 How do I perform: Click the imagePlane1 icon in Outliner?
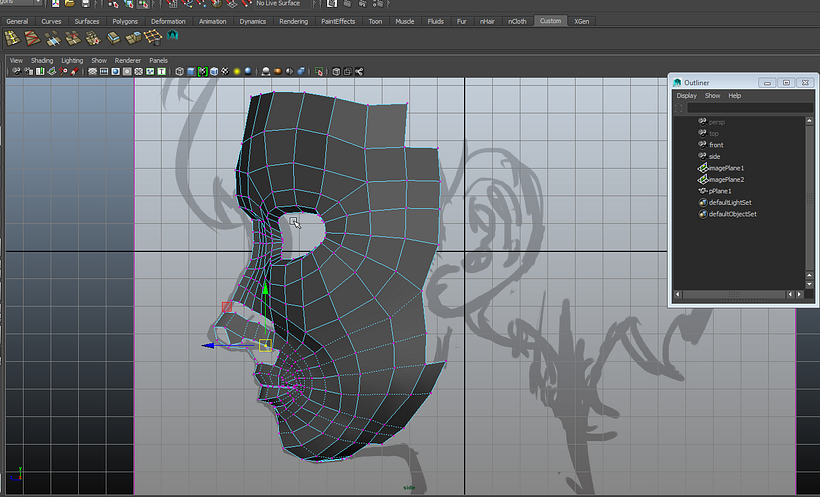[702, 168]
